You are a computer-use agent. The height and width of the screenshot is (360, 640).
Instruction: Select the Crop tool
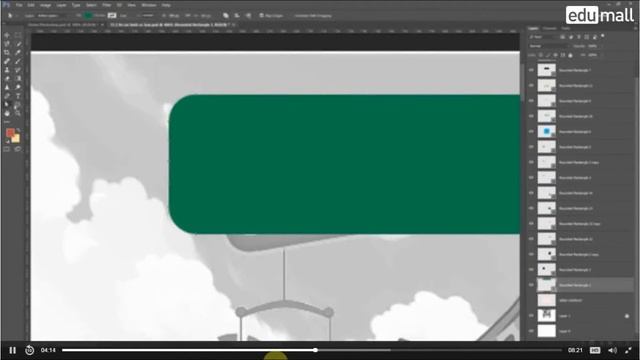click(x=7, y=53)
